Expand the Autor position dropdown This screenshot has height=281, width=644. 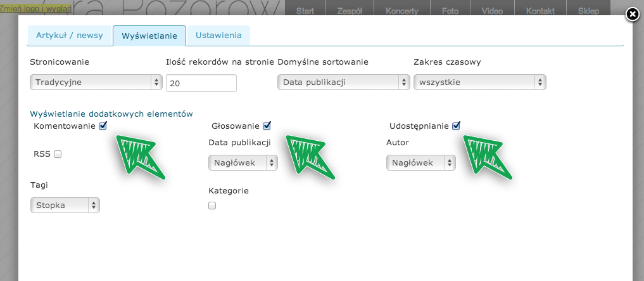[420, 162]
